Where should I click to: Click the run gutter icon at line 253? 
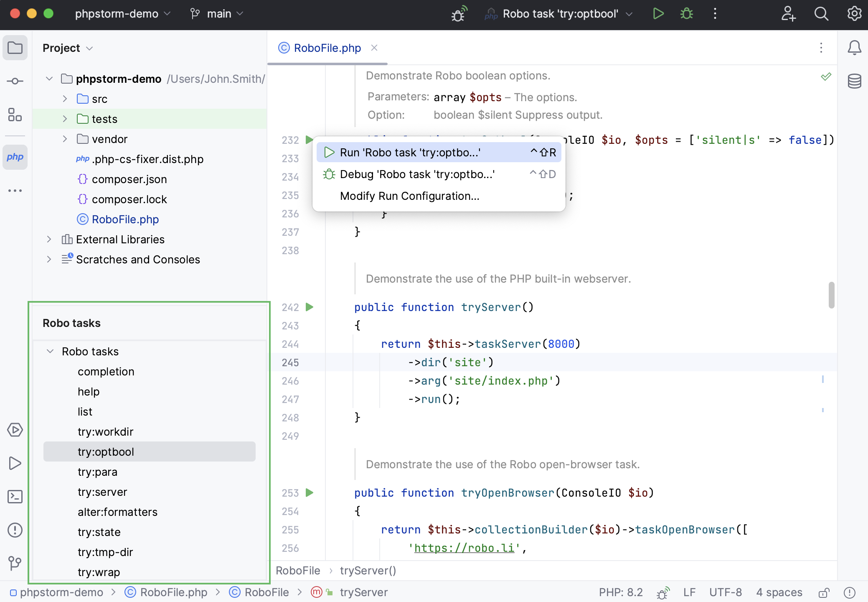point(310,493)
